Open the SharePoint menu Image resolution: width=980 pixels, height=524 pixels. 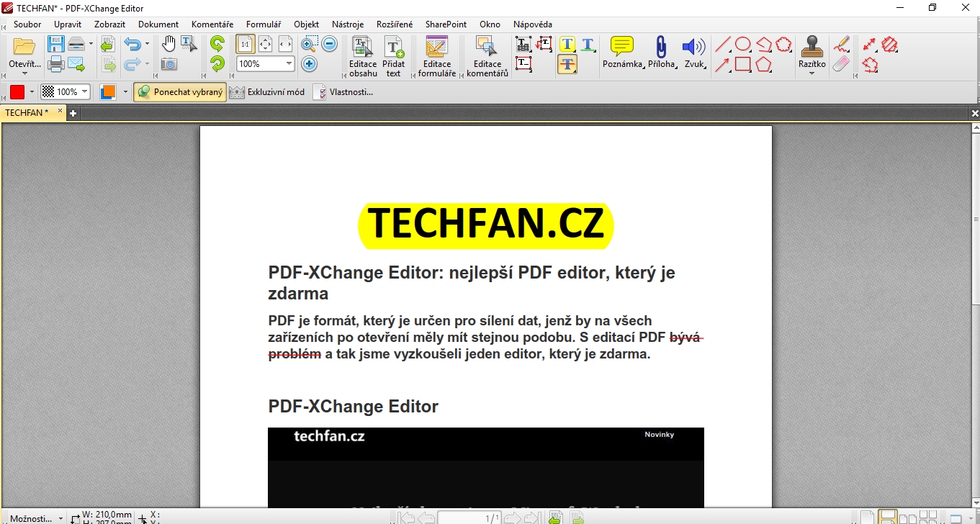(x=446, y=24)
